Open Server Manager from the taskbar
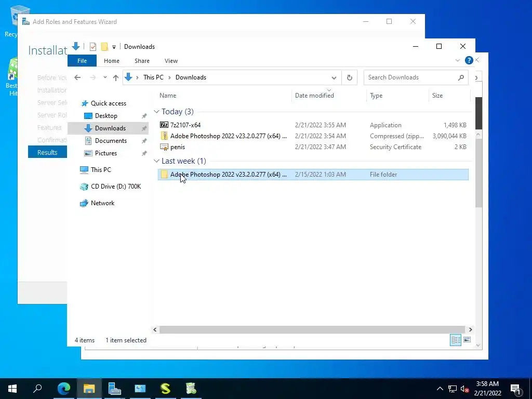This screenshot has width=532, height=399. [x=114, y=389]
